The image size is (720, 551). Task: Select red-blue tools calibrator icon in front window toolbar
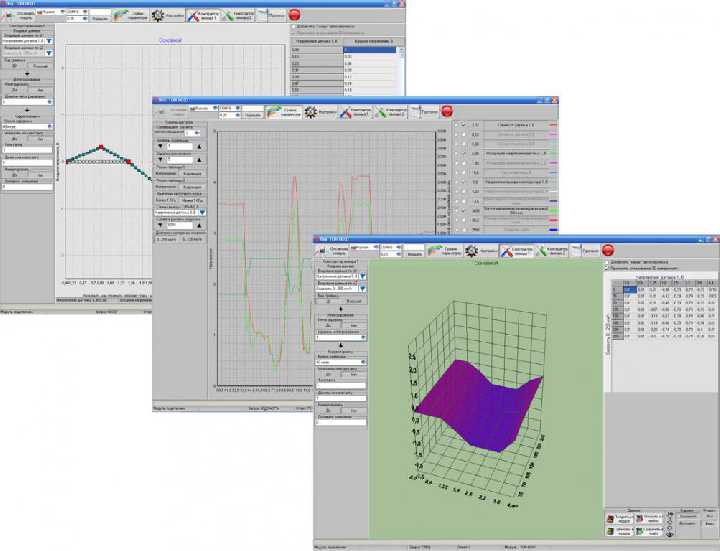tap(506, 251)
